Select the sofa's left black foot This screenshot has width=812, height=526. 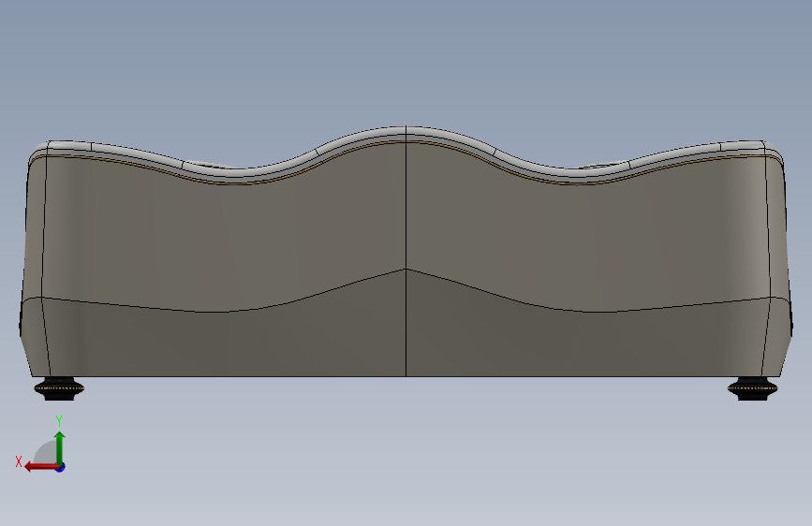tap(59, 388)
